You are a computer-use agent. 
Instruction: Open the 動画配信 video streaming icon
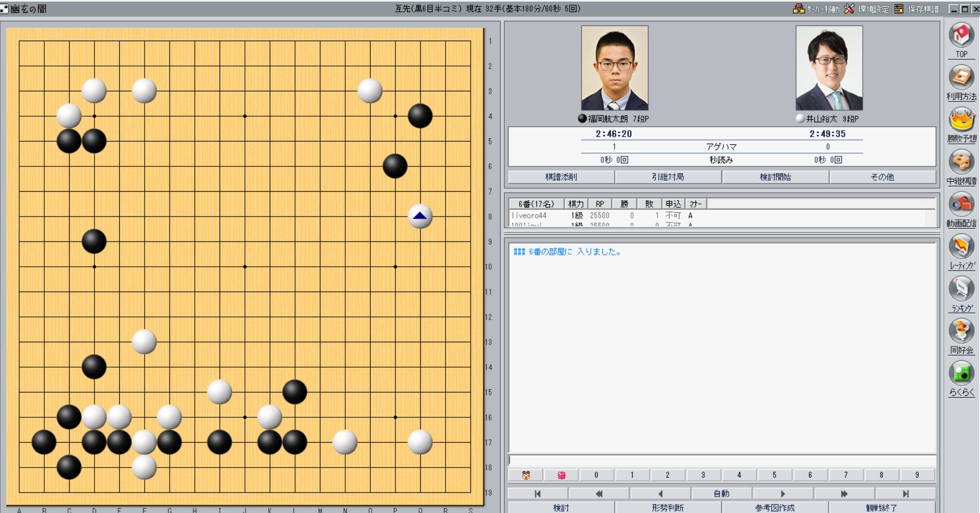962,209
